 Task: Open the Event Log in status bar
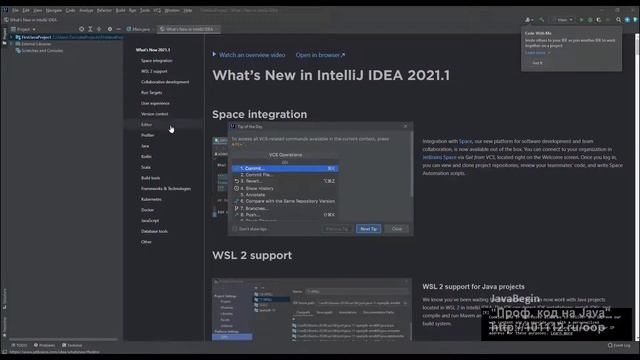click(x=619, y=345)
